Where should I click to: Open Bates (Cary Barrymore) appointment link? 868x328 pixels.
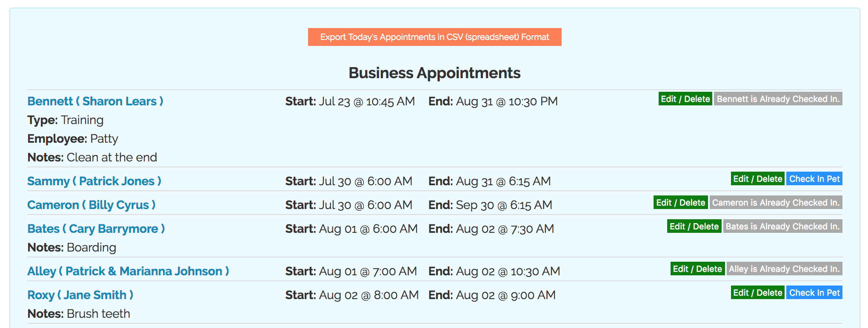point(96,229)
